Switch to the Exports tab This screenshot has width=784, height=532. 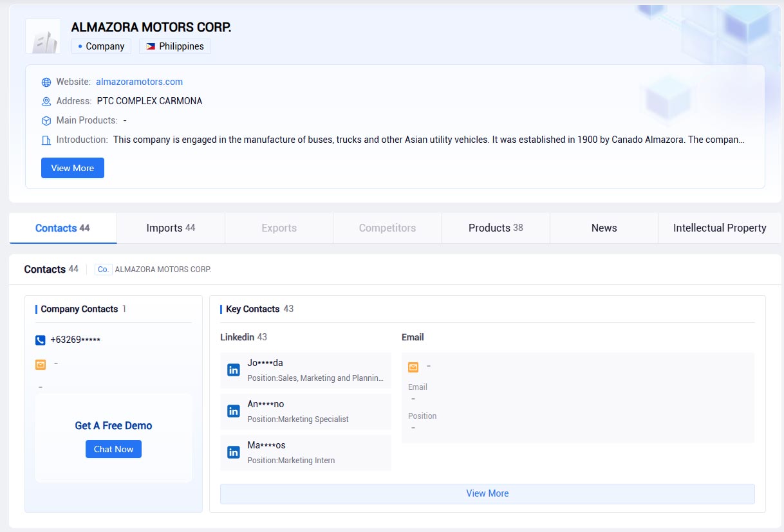click(x=279, y=228)
